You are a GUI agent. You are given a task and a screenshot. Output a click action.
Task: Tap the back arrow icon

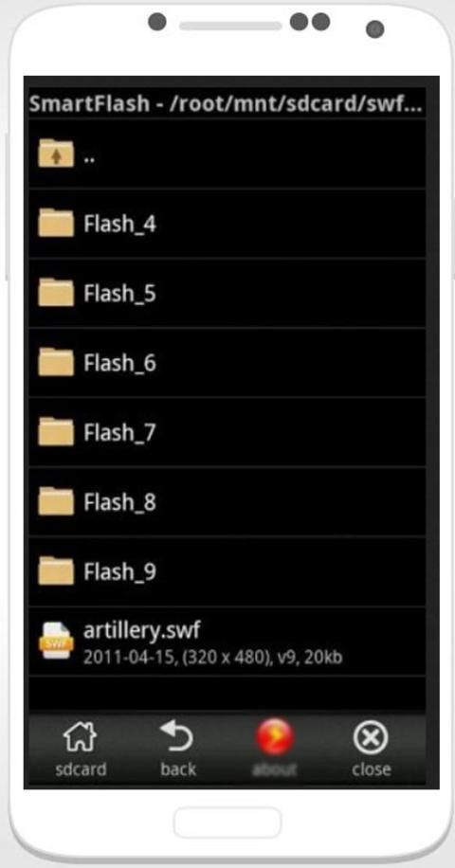click(177, 737)
